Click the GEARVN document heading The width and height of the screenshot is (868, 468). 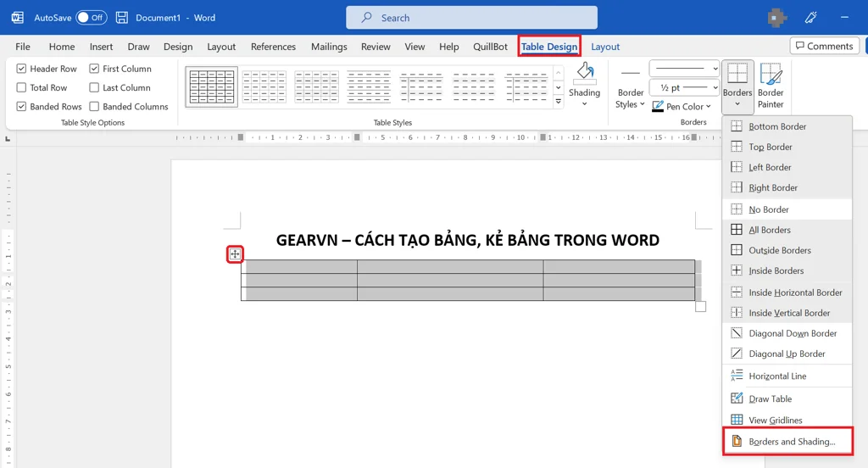pyautogui.click(x=468, y=240)
